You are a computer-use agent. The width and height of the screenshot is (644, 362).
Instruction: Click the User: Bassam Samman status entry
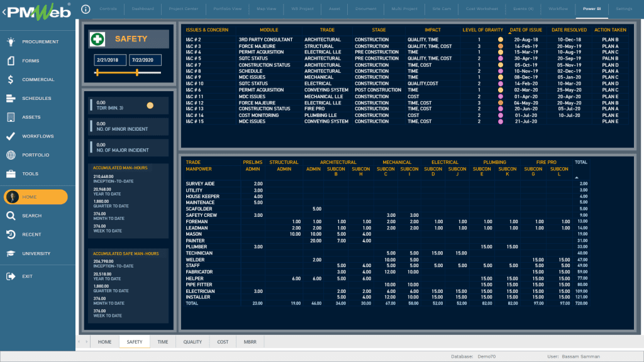574,357
